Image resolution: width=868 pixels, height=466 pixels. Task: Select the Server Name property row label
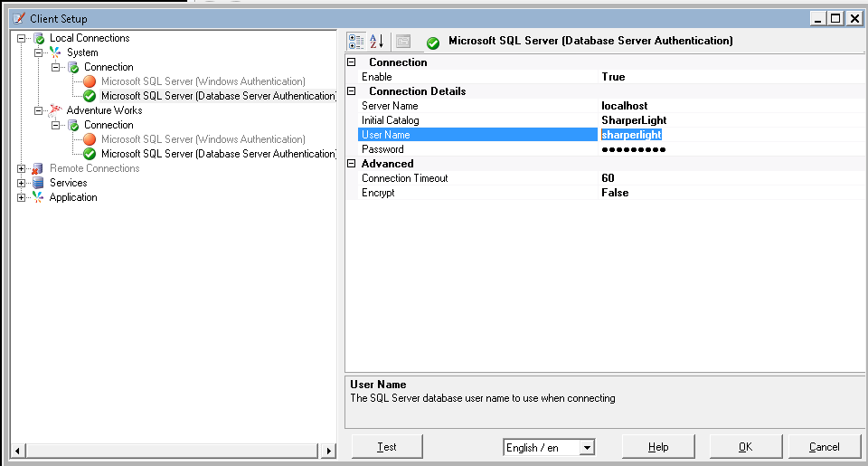390,106
